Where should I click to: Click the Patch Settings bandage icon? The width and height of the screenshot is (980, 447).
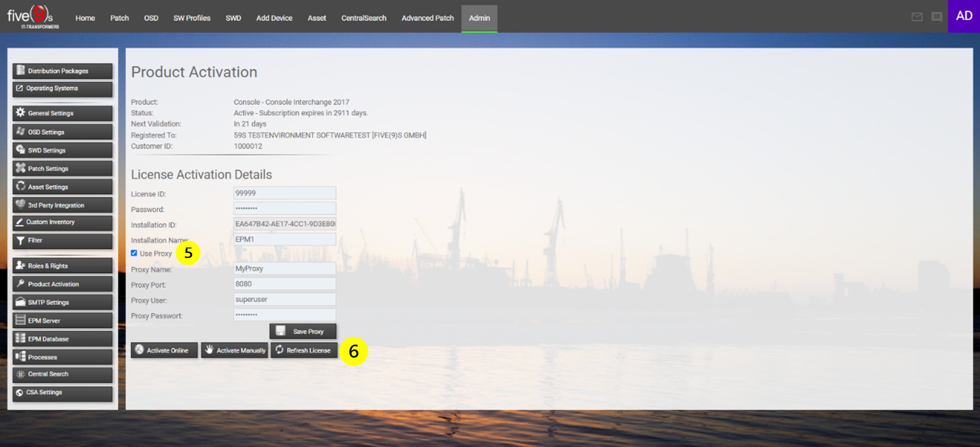tap(20, 168)
